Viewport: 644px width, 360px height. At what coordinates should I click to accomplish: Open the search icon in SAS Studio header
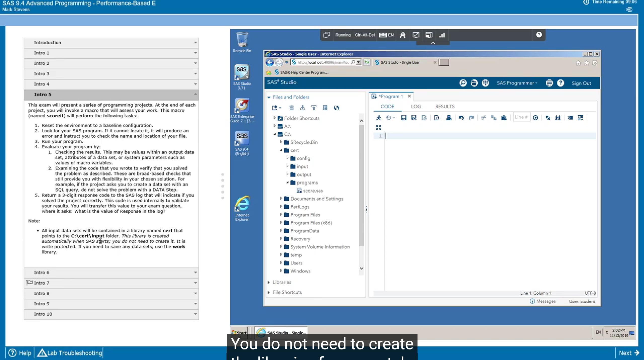463,83
